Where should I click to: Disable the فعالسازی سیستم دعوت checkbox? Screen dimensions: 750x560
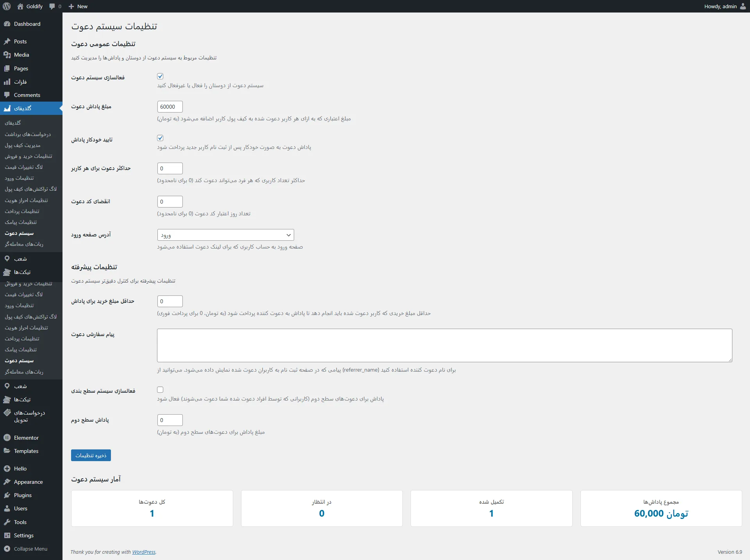coord(160,76)
